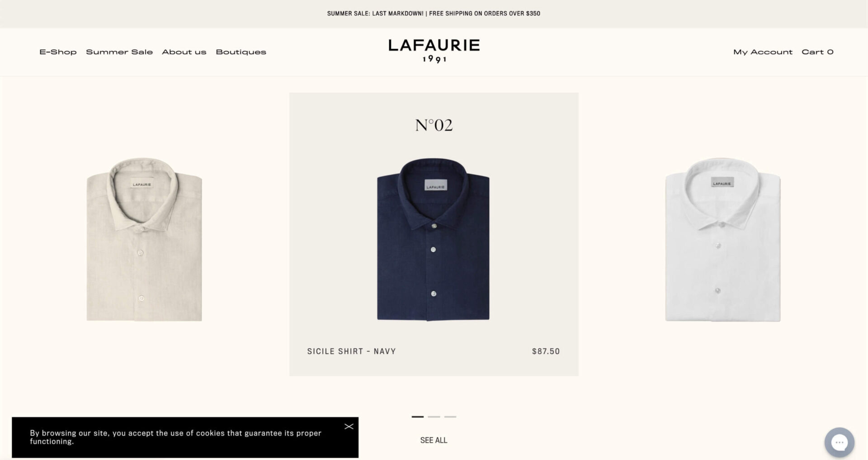Open My Account link
This screenshot has height=460, width=868.
point(763,52)
